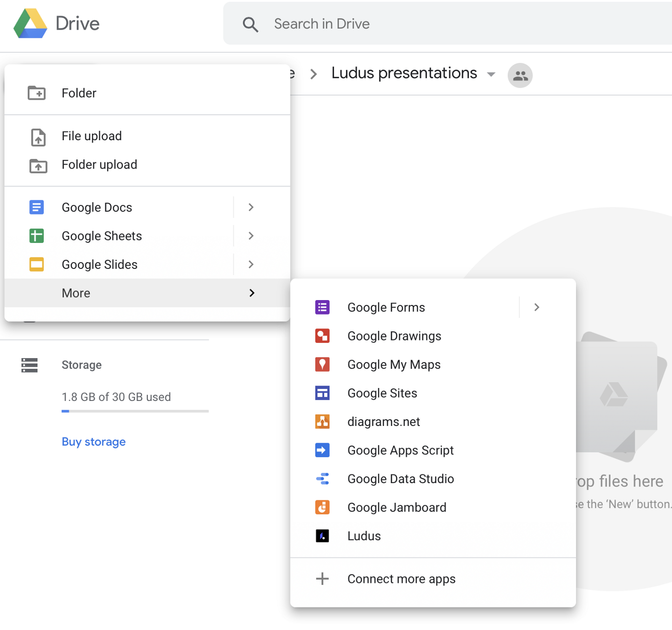Select Folder upload menu item
This screenshot has width=672, height=630.
coord(99,165)
